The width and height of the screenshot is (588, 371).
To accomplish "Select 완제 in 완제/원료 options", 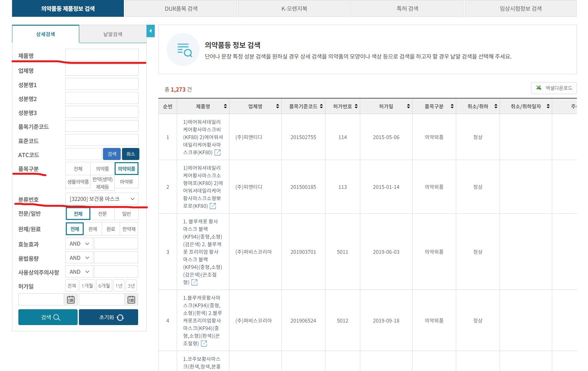I will 93,229.
